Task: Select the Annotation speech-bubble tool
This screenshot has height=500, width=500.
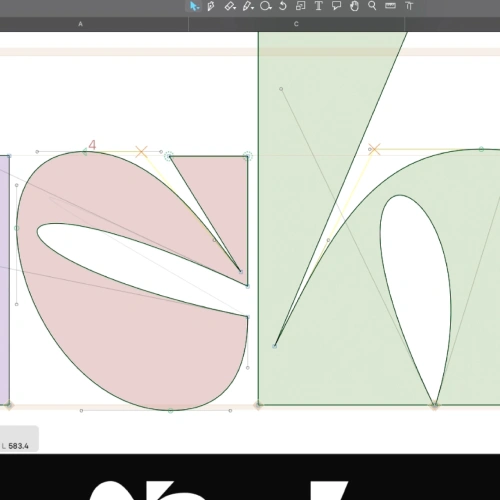Action: pyautogui.click(x=336, y=6)
